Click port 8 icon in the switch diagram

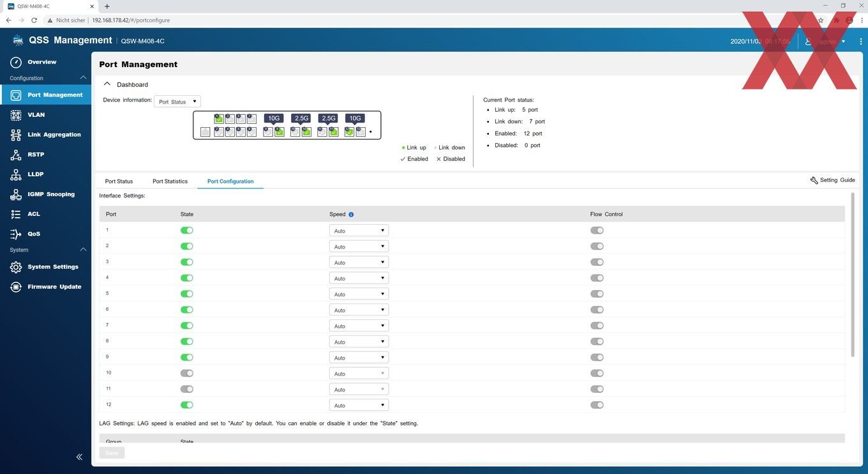251,132
